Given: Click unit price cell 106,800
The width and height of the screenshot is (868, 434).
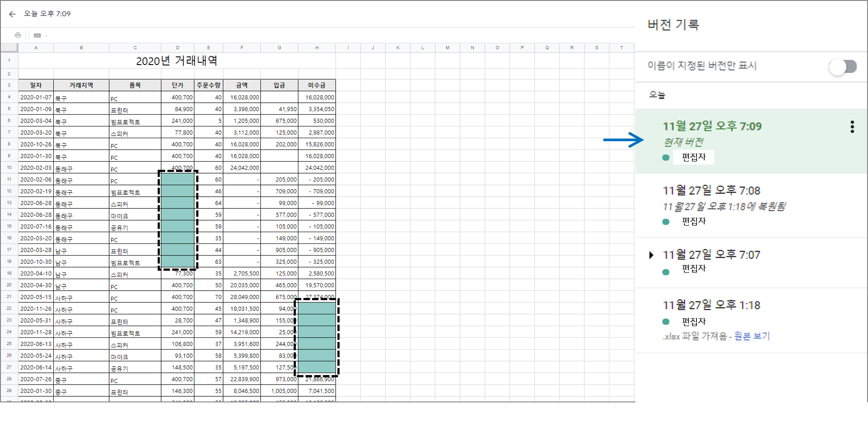Looking at the screenshot, I should click(178, 344).
